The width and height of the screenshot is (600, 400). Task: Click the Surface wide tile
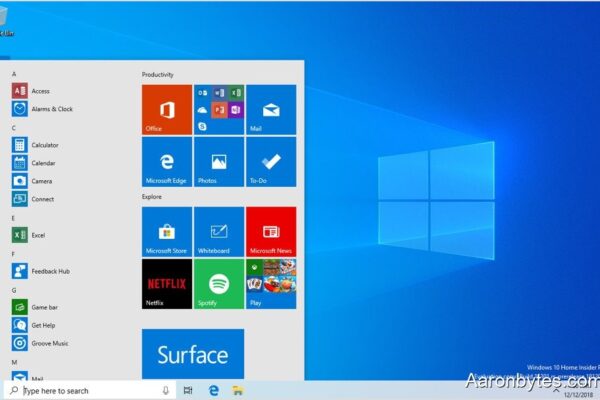(x=192, y=354)
